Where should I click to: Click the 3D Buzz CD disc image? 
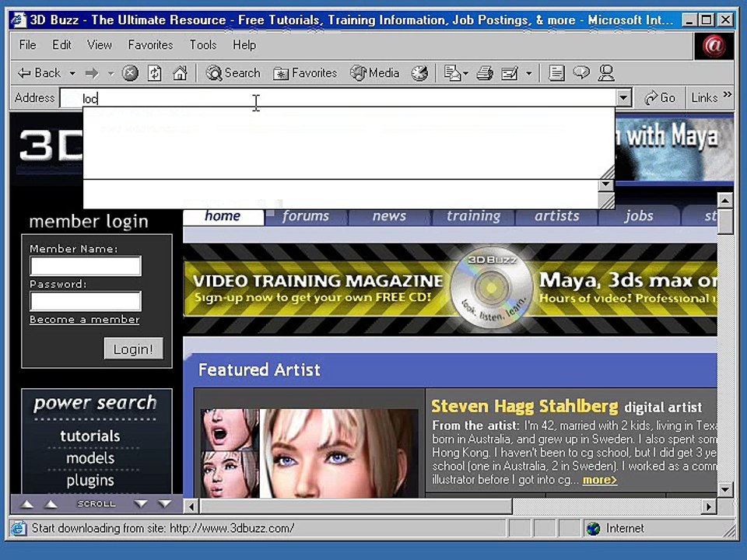click(x=491, y=288)
